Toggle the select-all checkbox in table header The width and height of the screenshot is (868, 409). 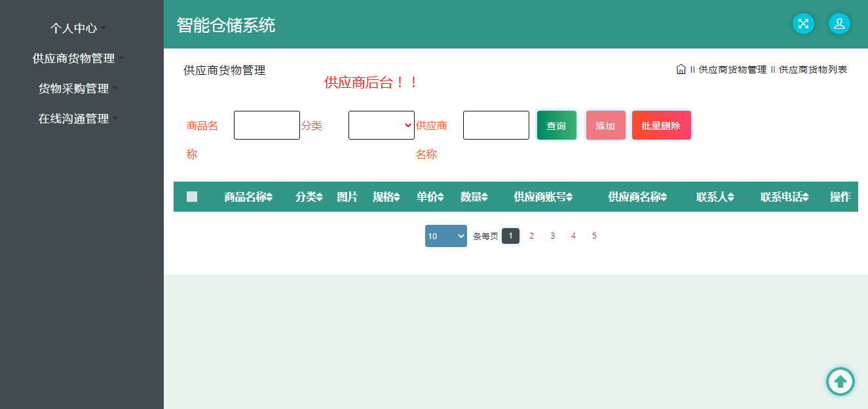(x=192, y=197)
